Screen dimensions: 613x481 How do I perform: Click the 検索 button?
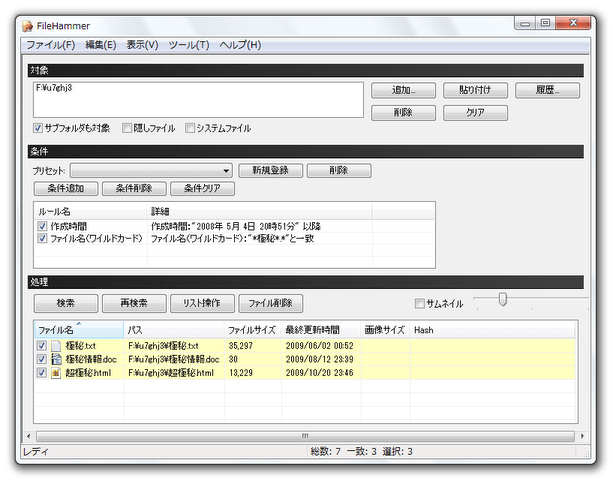click(x=66, y=303)
